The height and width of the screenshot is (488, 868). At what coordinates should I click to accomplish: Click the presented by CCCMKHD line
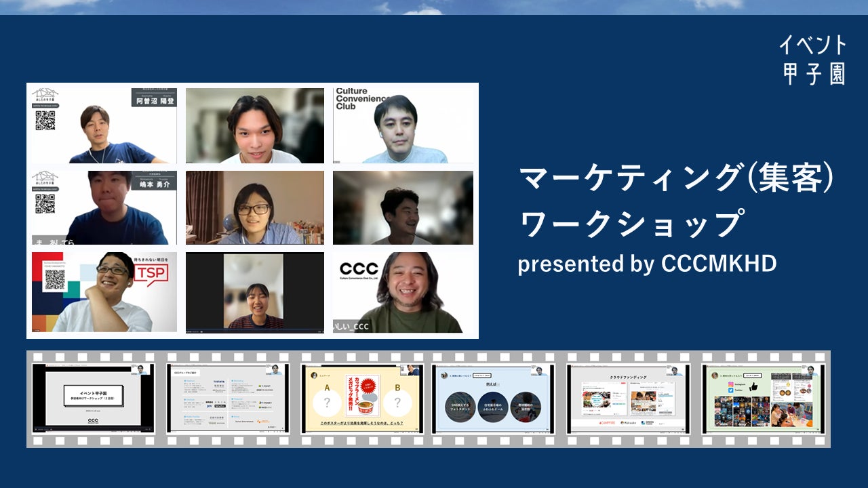click(x=647, y=264)
